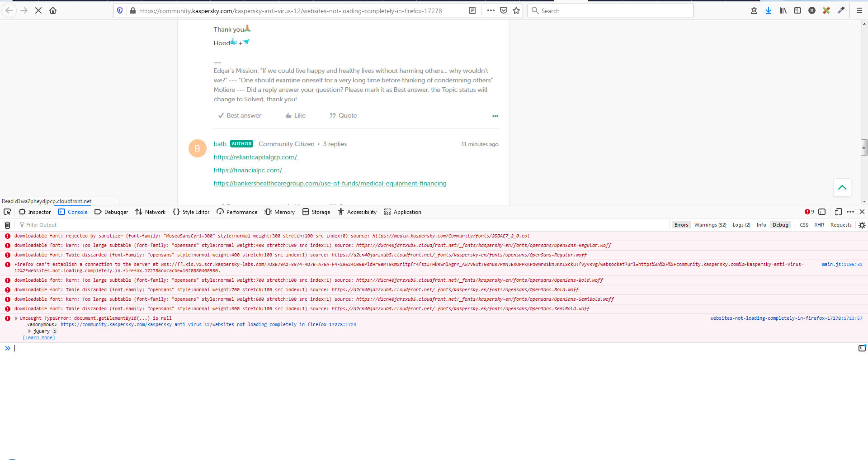
Task: Open the Library menu
Action: point(783,10)
